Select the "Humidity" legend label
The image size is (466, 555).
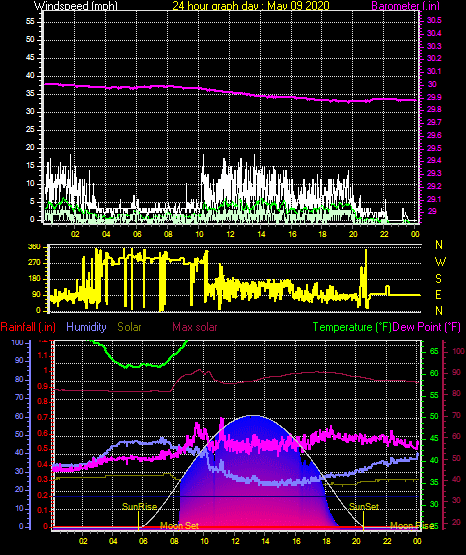click(x=86, y=327)
